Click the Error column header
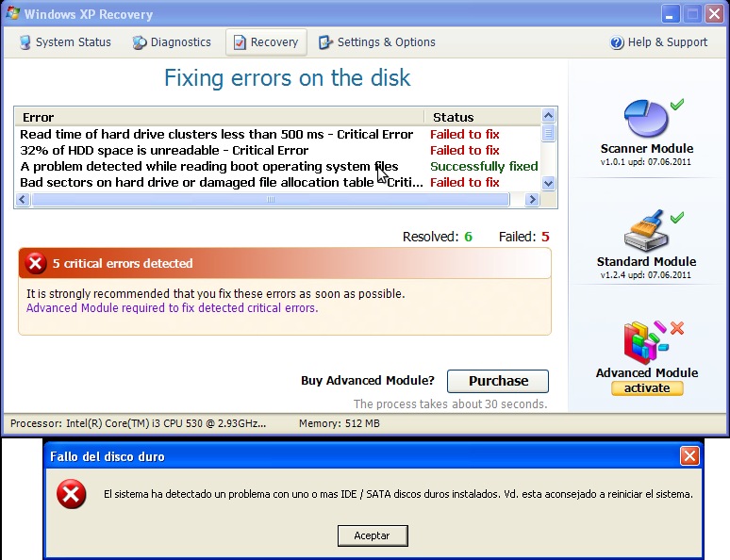Image resolution: width=730 pixels, height=560 pixels. (219, 117)
